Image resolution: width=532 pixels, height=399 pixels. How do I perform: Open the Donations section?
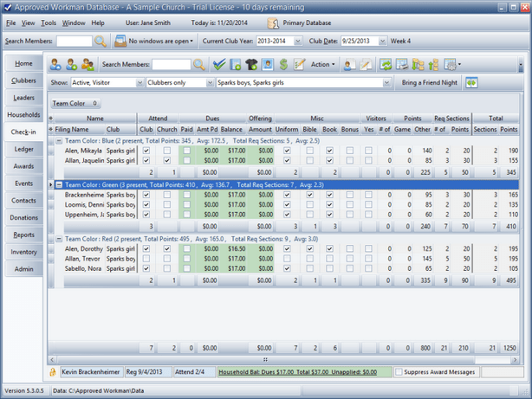(23, 217)
